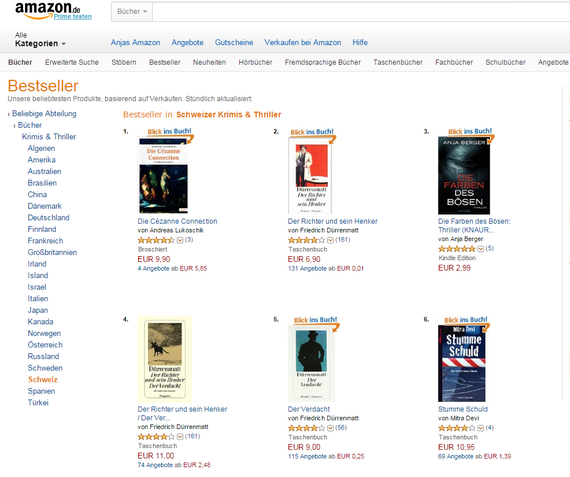Open 'Blick ins Buch' on Die Cézanne Connection

pyautogui.click(x=169, y=132)
